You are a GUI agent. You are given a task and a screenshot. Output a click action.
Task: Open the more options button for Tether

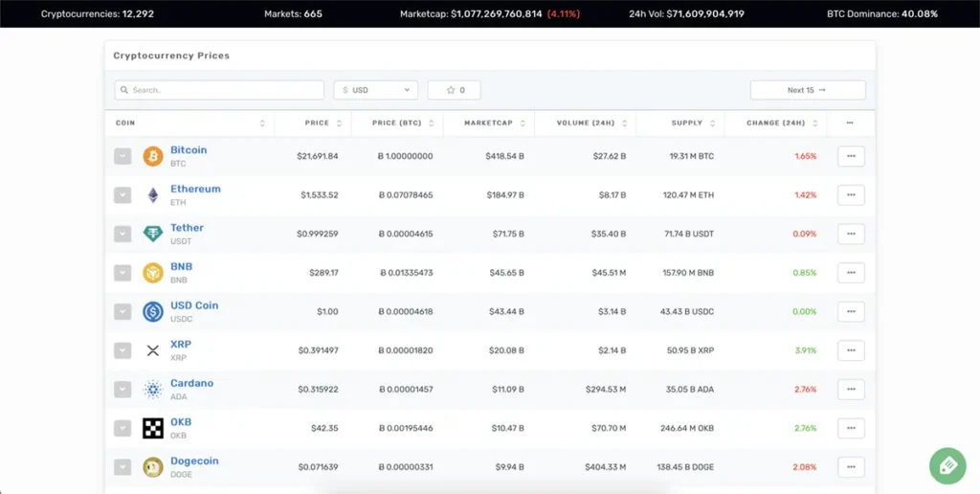point(850,234)
